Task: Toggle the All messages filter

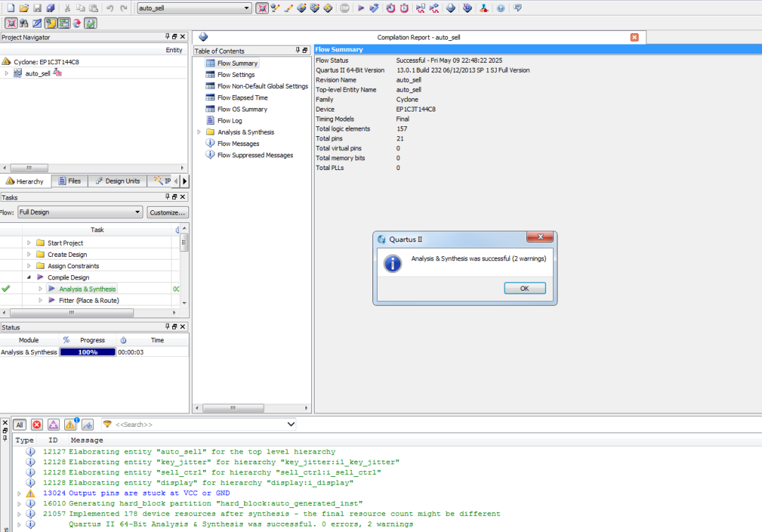Action: 20,424
